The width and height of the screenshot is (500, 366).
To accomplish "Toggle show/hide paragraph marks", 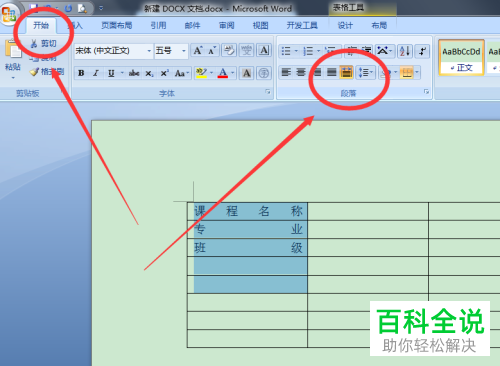I will click(x=423, y=51).
